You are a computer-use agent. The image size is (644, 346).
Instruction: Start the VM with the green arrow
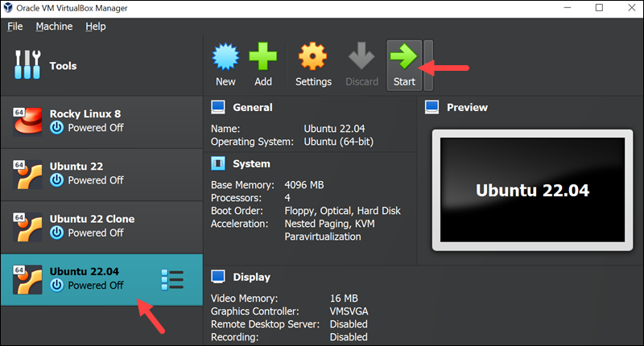click(x=404, y=56)
